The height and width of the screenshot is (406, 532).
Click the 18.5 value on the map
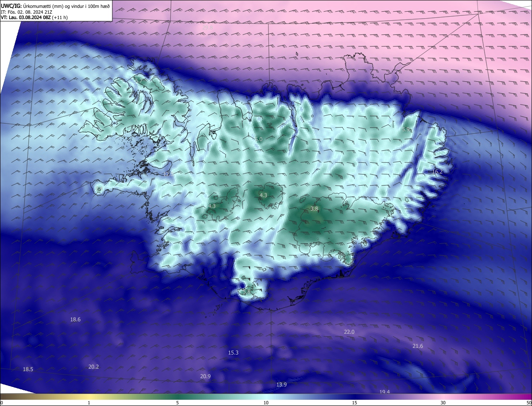click(x=28, y=369)
